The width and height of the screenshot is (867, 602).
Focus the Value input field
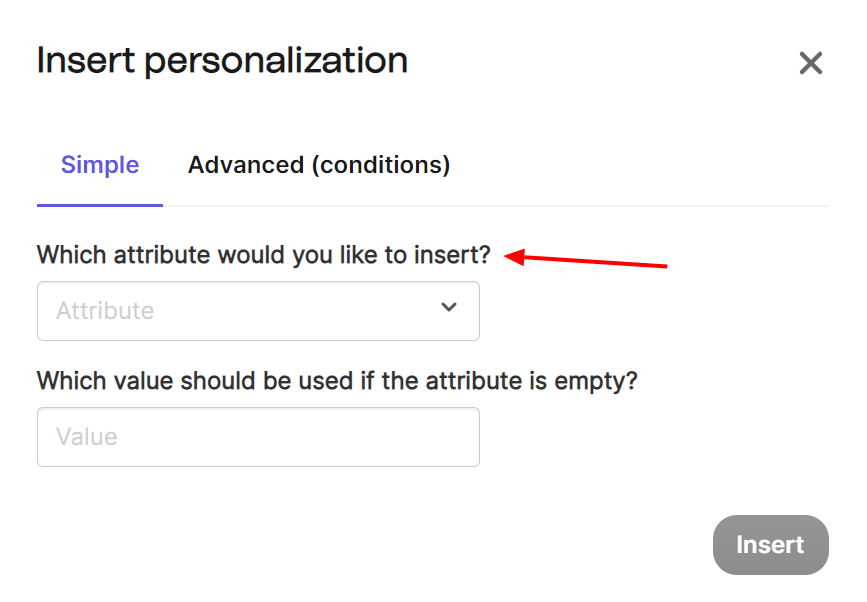[x=258, y=437]
